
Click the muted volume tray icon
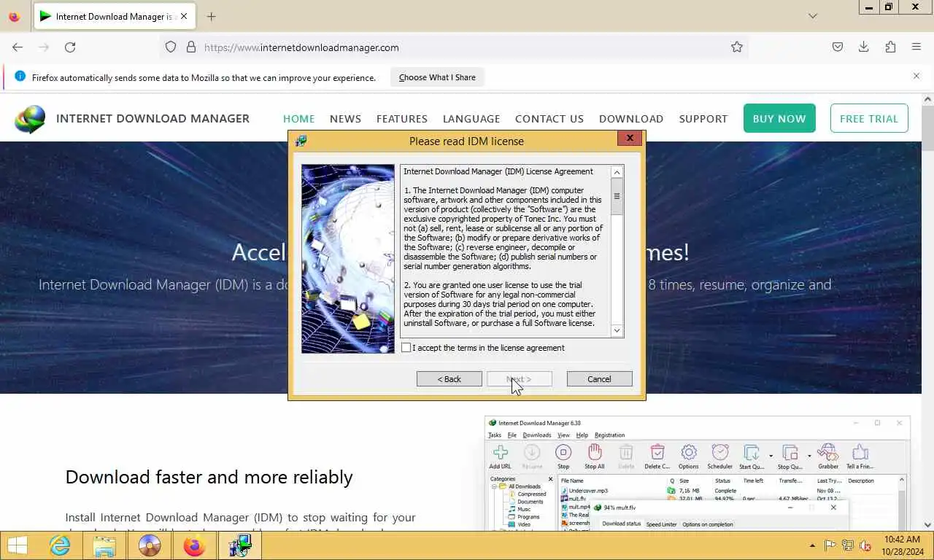pyautogui.click(x=865, y=545)
